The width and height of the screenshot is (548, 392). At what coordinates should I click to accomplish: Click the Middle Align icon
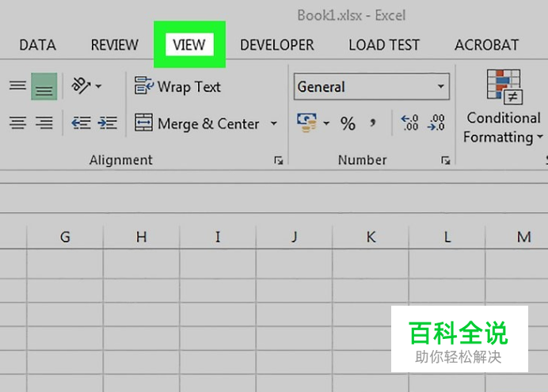coord(17,86)
